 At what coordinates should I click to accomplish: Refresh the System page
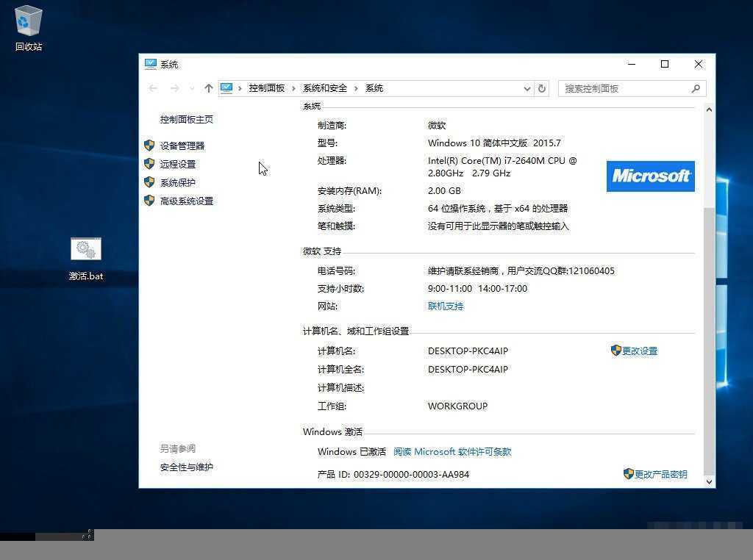(x=542, y=89)
